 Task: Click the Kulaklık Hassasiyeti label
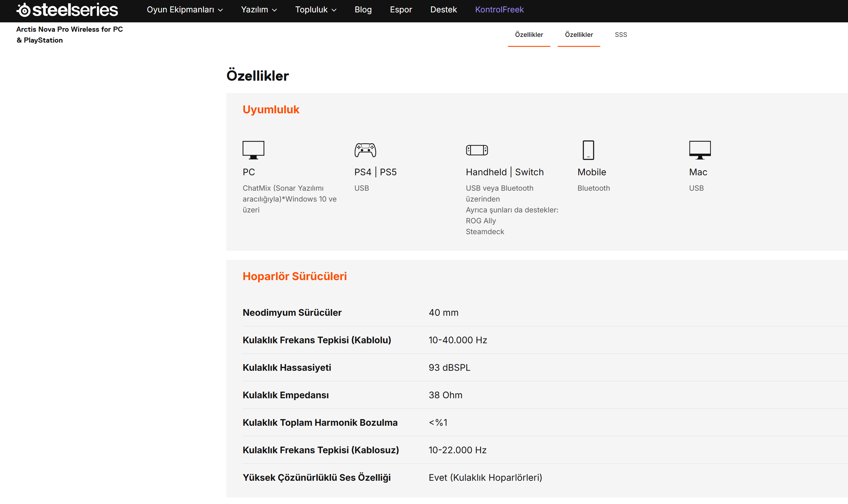(287, 367)
